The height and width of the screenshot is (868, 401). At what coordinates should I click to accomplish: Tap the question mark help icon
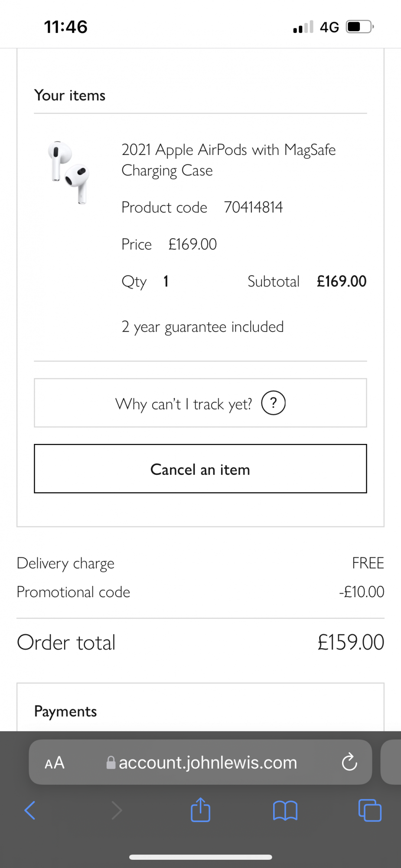[x=273, y=403]
